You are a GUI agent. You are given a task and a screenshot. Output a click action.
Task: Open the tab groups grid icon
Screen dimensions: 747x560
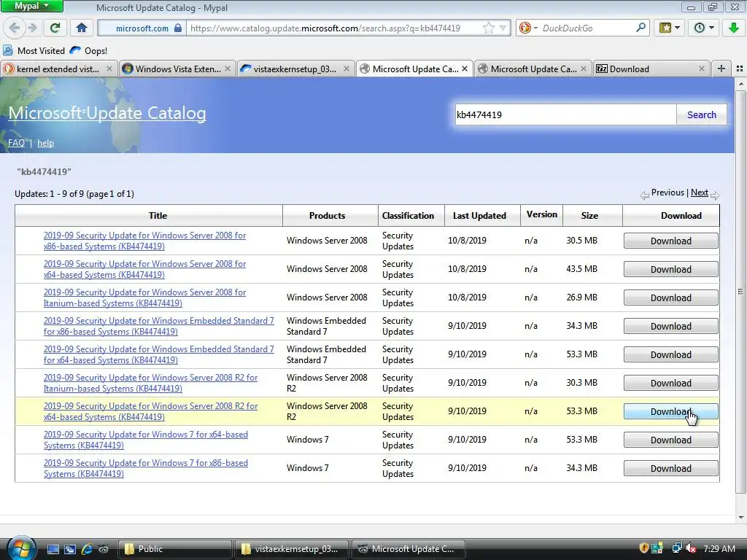click(x=740, y=69)
